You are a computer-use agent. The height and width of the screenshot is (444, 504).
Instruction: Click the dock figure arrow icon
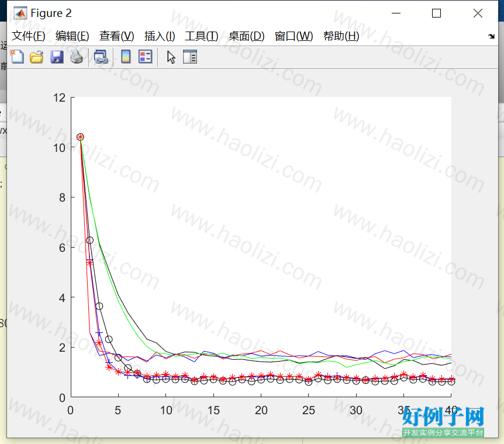click(x=492, y=36)
